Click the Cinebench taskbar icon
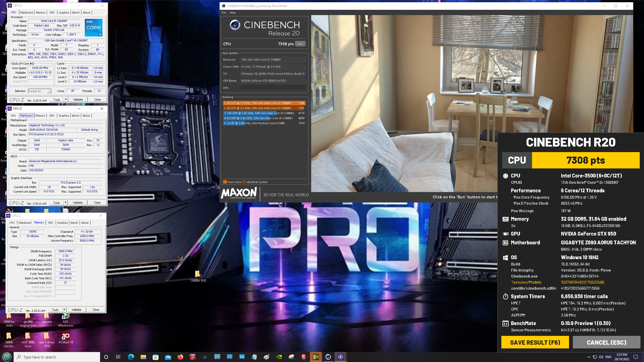 click(x=328, y=357)
